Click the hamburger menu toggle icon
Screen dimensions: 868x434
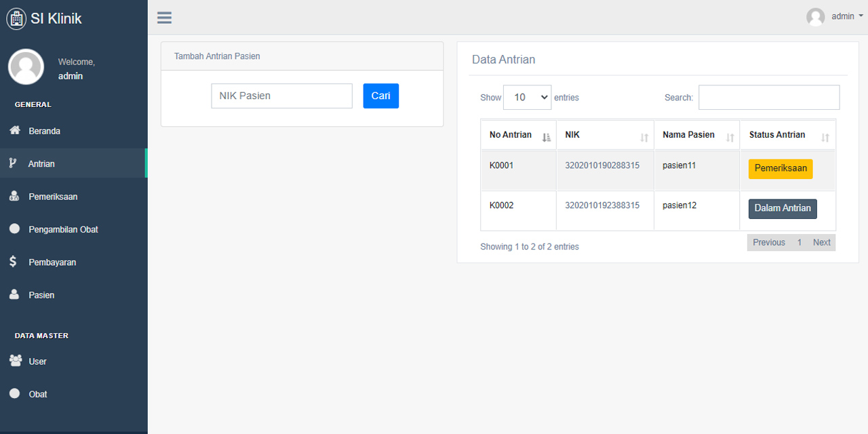pos(164,18)
